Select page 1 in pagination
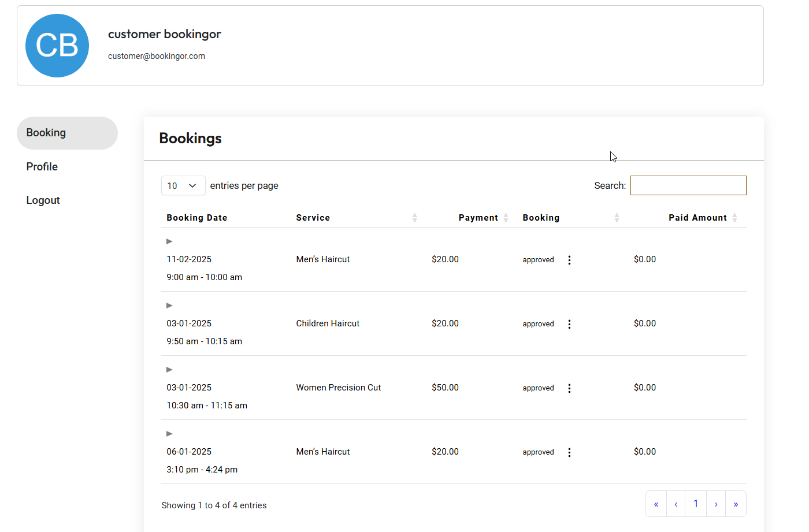 [x=696, y=504]
